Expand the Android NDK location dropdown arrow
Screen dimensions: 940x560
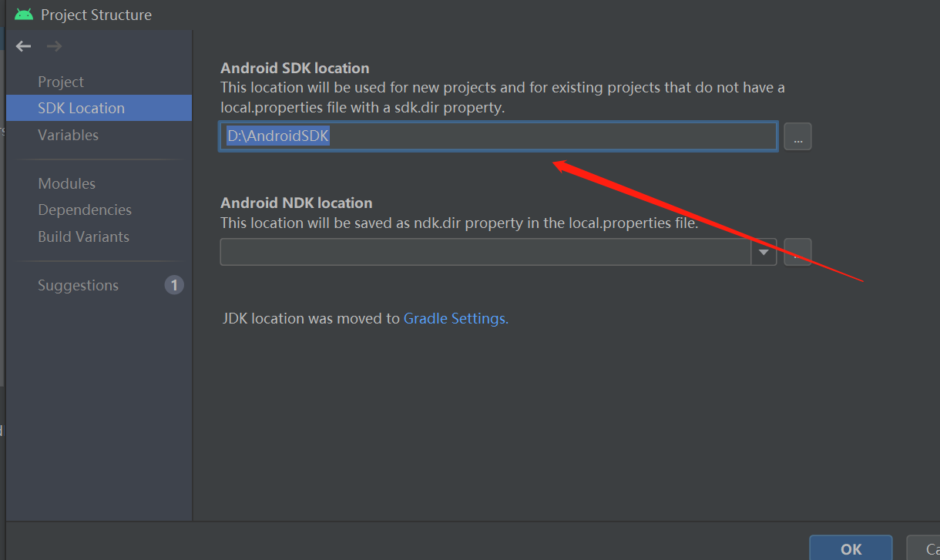click(764, 252)
